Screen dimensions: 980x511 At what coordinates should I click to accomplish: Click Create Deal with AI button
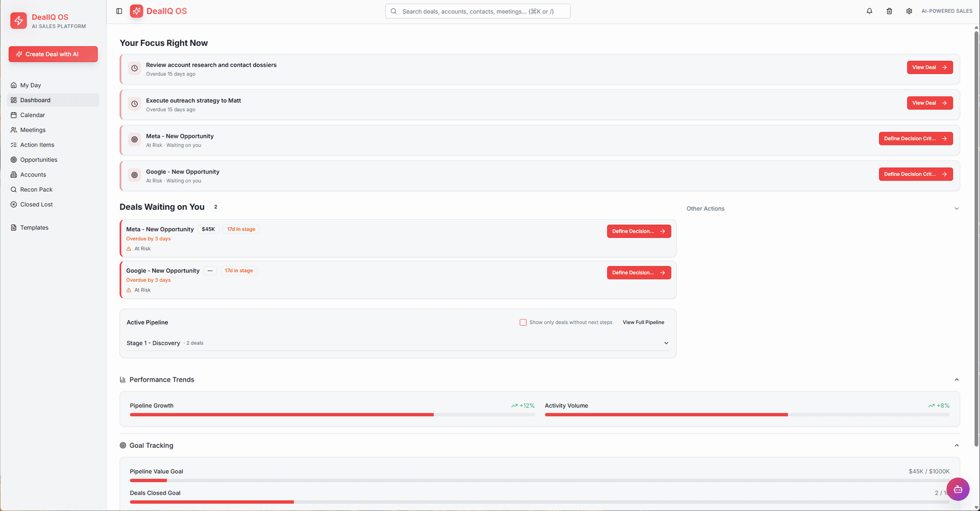coord(53,54)
